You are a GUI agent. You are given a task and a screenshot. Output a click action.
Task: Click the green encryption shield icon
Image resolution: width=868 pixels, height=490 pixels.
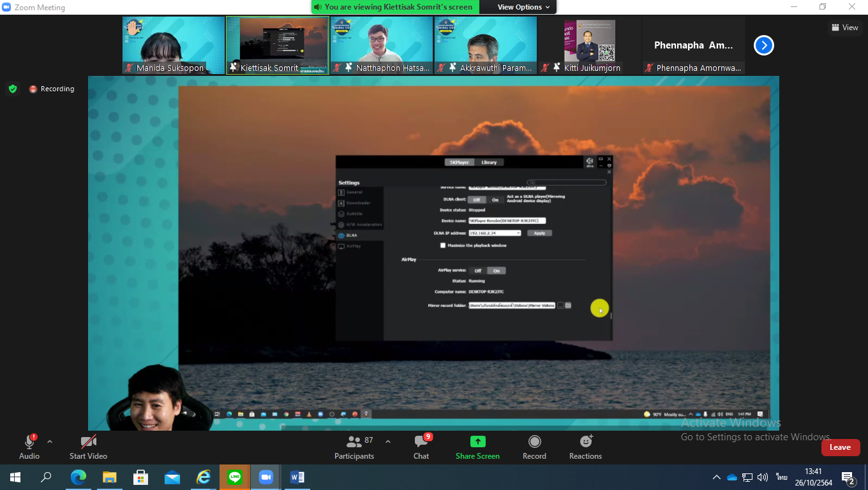pos(13,89)
